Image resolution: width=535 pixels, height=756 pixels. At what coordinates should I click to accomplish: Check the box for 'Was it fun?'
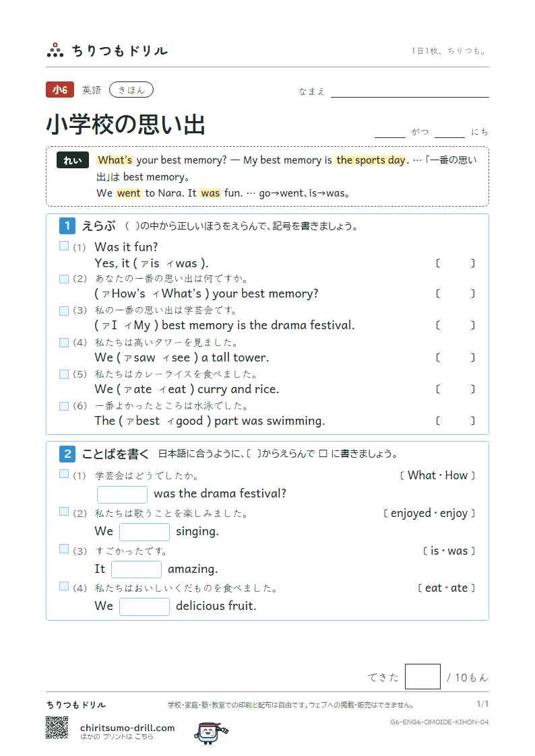click(x=64, y=246)
